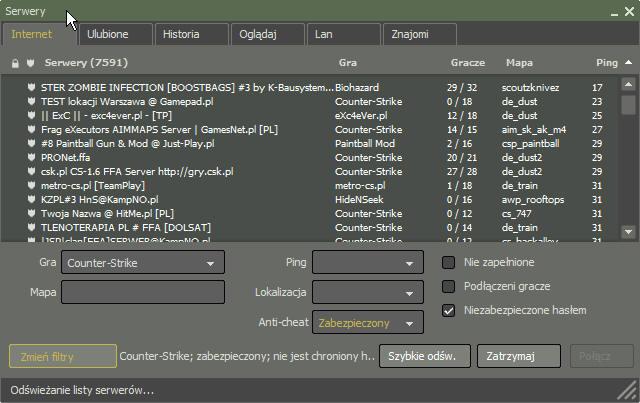This screenshot has height=403, width=640.
Task: Select PRONet.ffa server name
Action: pyautogui.click(x=65, y=157)
